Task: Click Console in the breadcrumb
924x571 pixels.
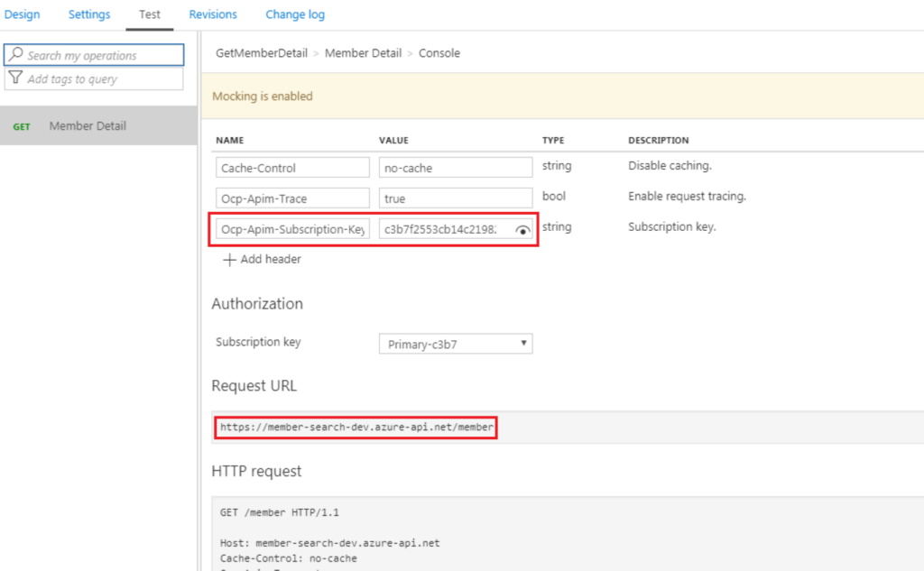Action: (439, 53)
